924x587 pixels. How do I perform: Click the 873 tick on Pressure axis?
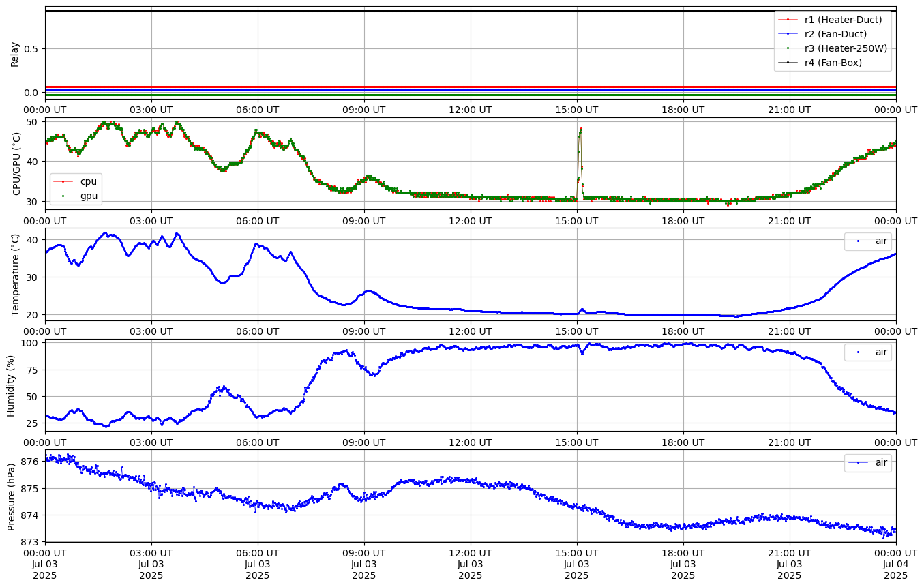[x=32, y=541]
